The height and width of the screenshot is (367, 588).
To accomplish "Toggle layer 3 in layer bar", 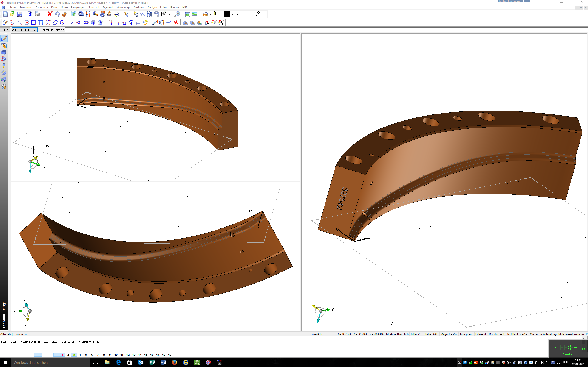I will click(x=74, y=355).
